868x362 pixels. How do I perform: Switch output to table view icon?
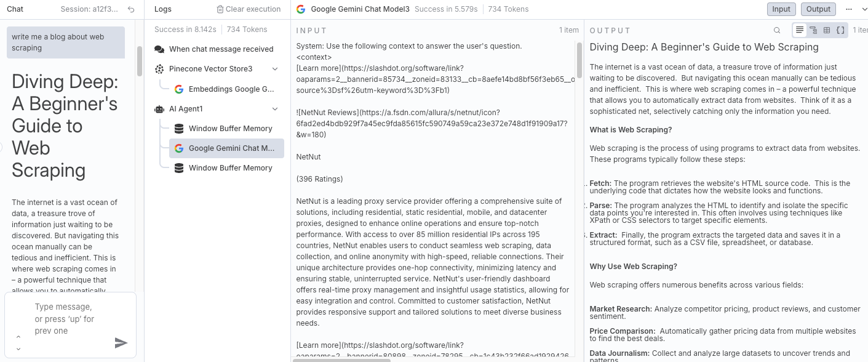pos(827,30)
